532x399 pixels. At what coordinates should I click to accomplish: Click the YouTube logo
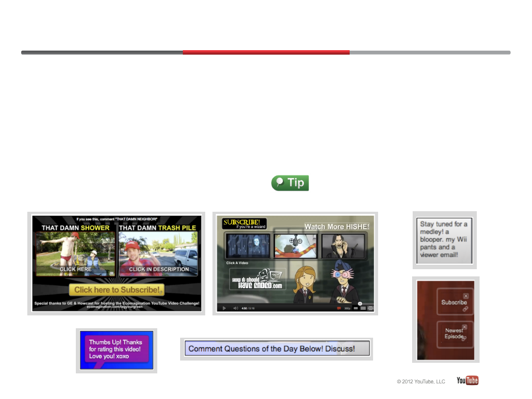(467, 381)
